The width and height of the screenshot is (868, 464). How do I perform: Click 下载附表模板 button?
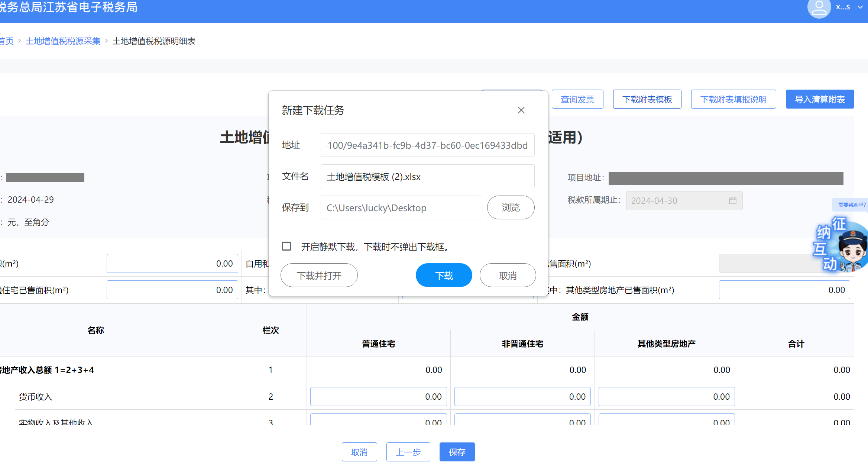coord(647,100)
